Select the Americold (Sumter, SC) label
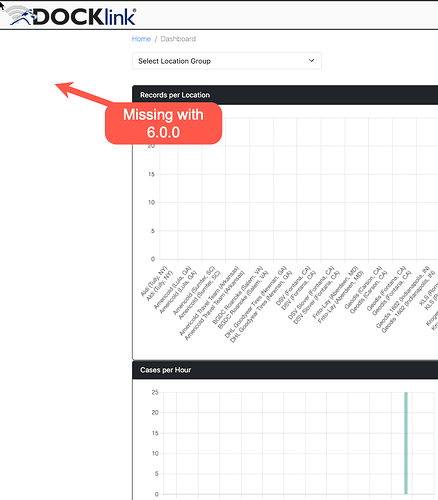The image size is (438, 500). tap(197, 292)
